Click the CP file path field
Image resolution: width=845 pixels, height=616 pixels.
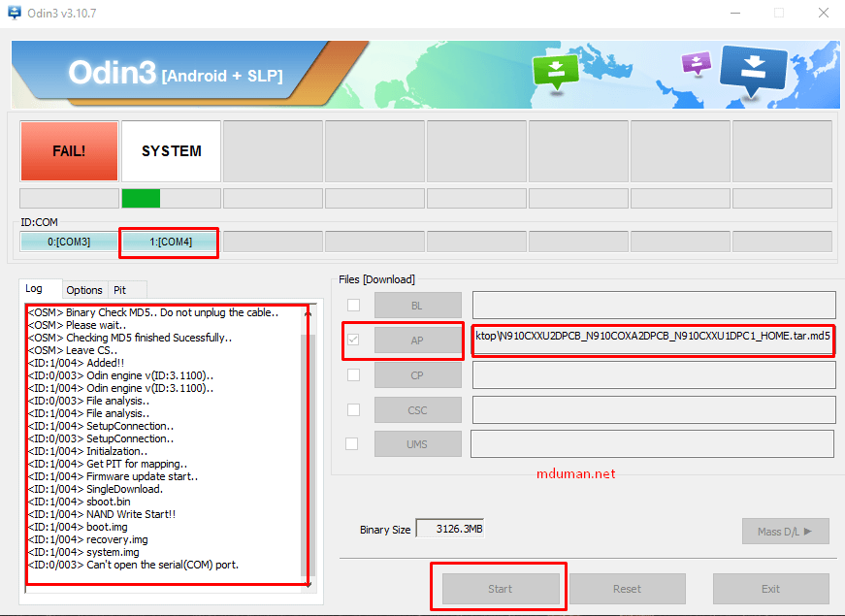tap(654, 375)
